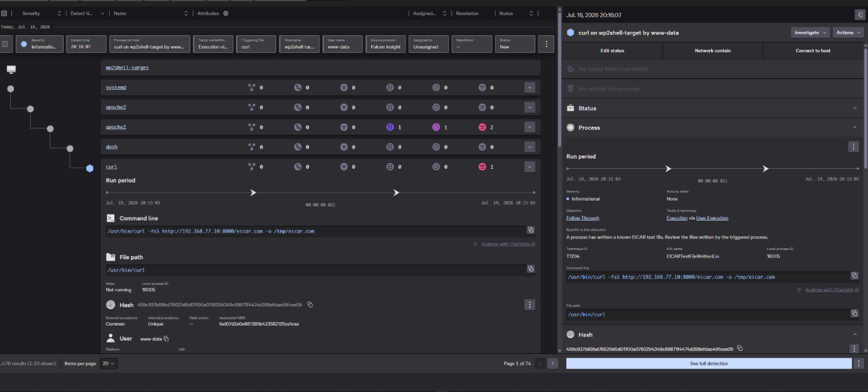Copy the hash value next to Hash heading
868x392 pixels.
[310, 305]
